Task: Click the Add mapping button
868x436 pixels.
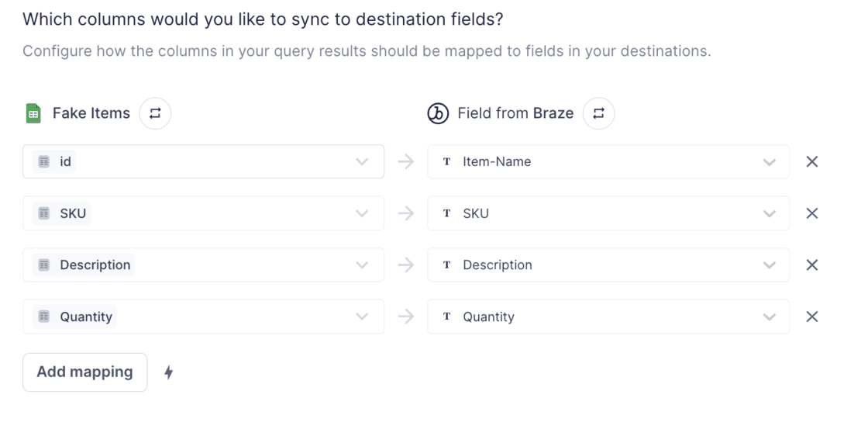Action: click(x=84, y=372)
